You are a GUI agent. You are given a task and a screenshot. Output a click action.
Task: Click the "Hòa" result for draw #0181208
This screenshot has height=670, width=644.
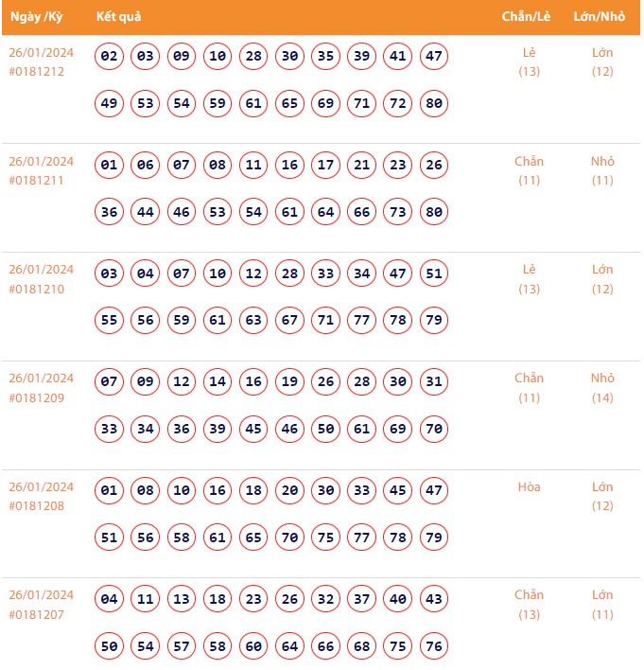coord(529,487)
